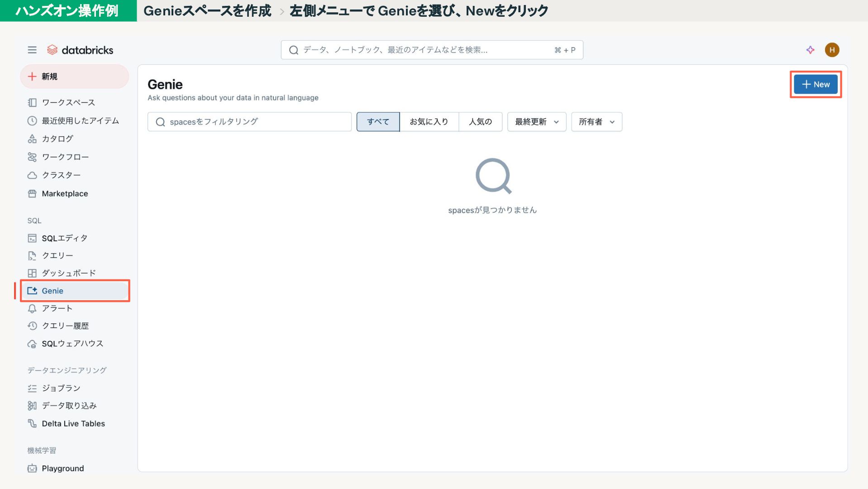Click the クエリー履歴 history icon

[32, 326]
